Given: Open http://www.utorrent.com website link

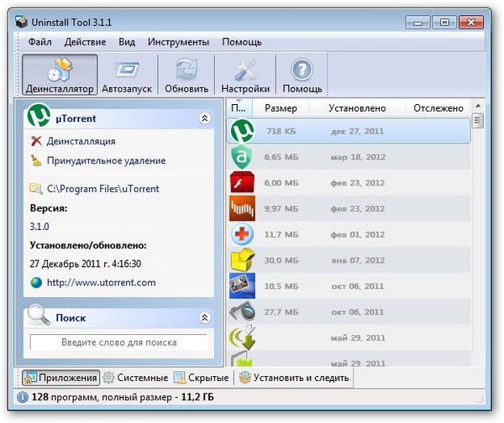Looking at the screenshot, I should pos(101,283).
